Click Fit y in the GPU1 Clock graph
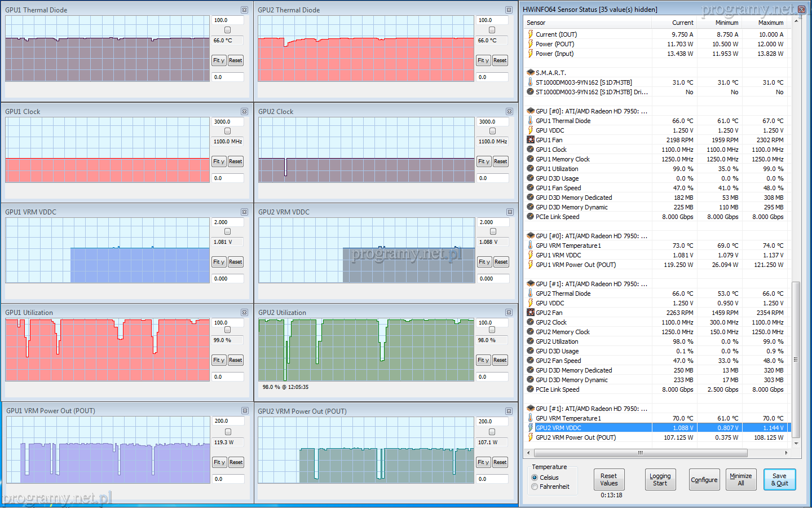Image resolution: width=812 pixels, height=508 pixels. tap(219, 161)
